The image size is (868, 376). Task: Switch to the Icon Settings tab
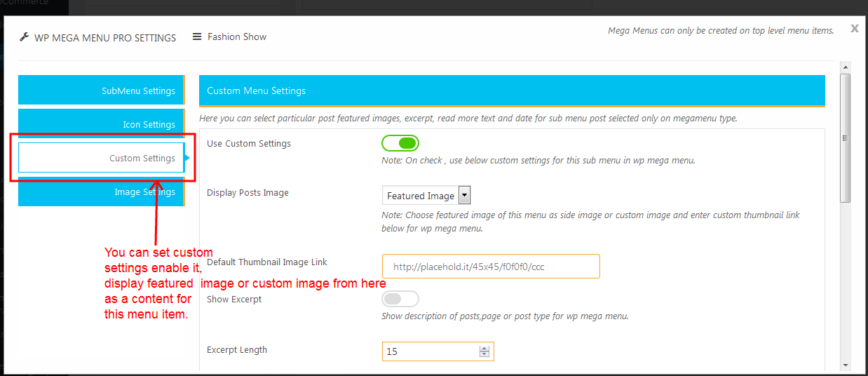tap(101, 124)
